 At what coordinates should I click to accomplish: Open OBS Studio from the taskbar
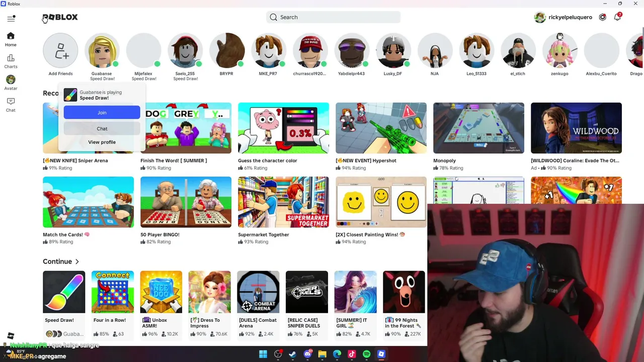pos(278,354)
